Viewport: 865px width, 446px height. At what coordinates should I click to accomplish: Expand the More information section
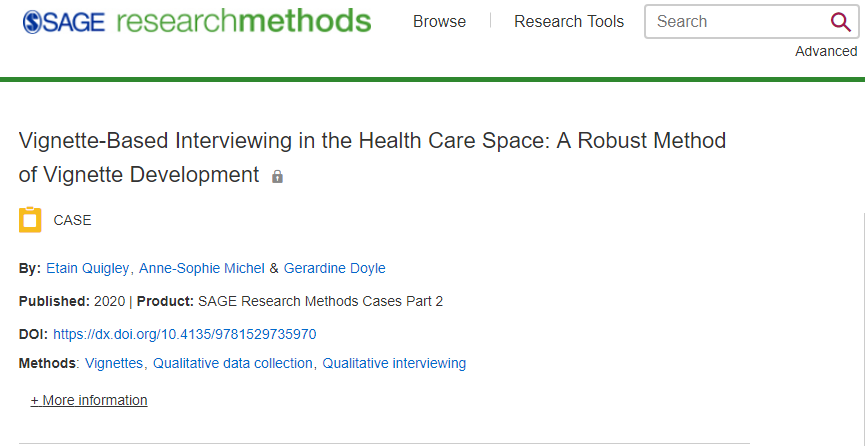[x=89, y=400]
